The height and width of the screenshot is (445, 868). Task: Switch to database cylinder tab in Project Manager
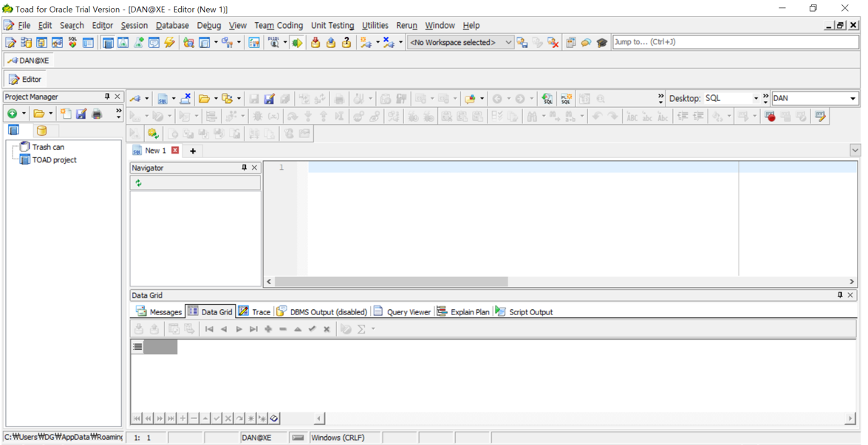click(41, 131)
